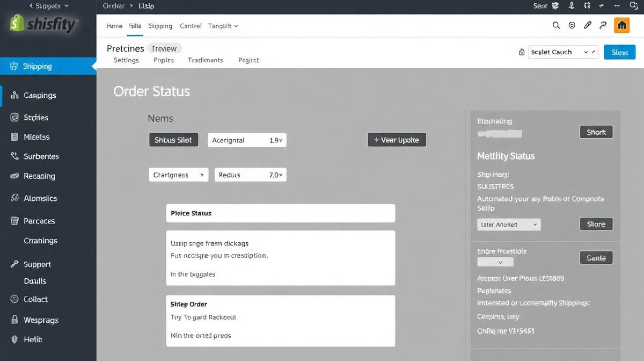Open the Redus 7.0 dropdown
This screenshot has width=644, height=361.
[251, 175]
